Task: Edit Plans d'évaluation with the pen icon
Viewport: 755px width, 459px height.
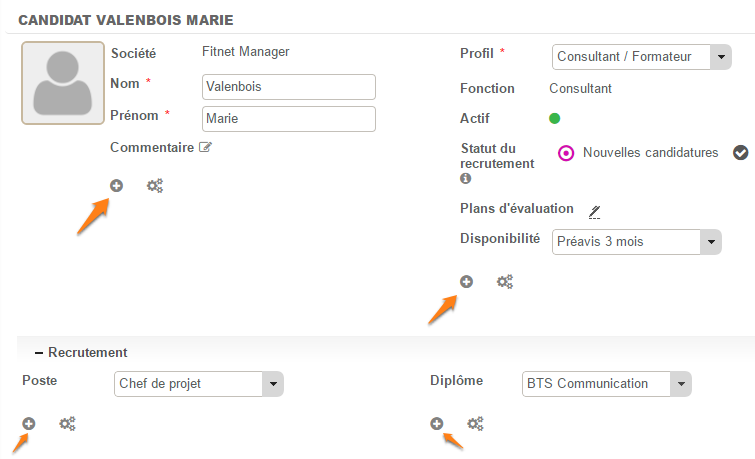Action: [594, 211]
